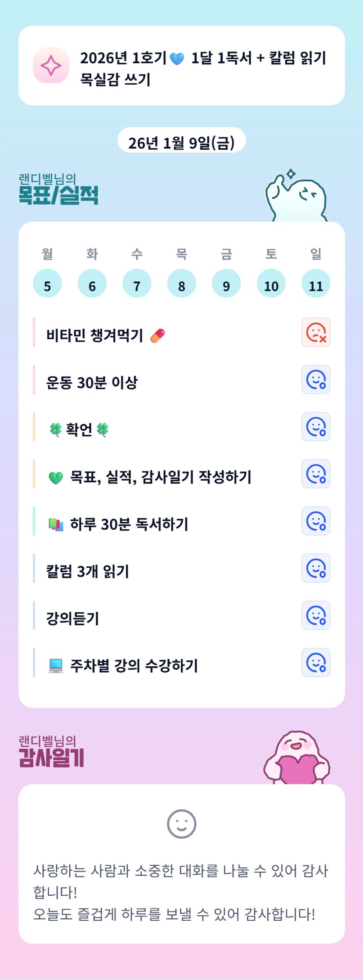Click the gratitude diary entry text
This screenshot has height=980, width=363.
(181, 892)
